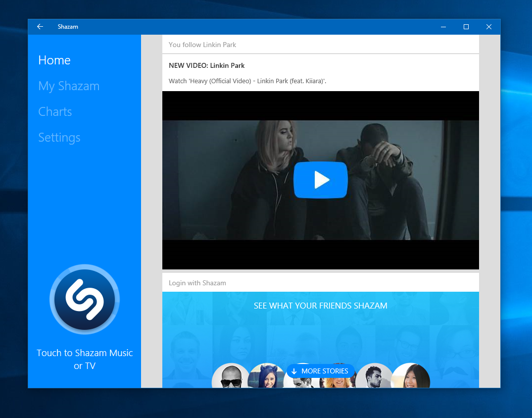
Task: Click 'SEE WHAT YOUR FRIENDS SHAZAM' banner text
Action: coord(320,306)
